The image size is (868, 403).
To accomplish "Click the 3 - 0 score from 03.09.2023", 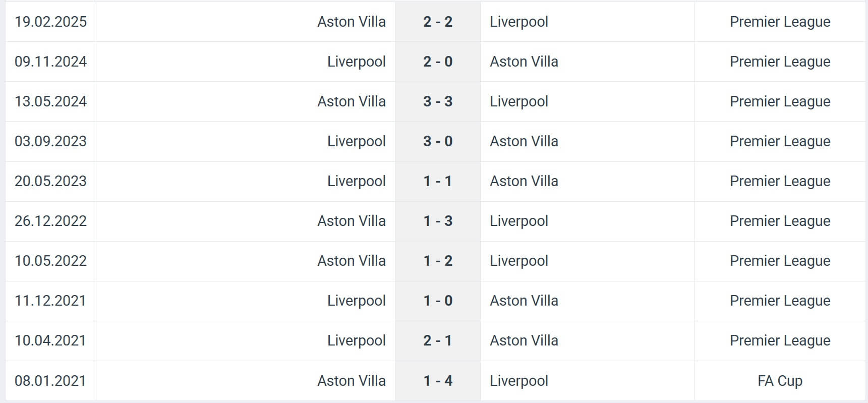I will pyautogui.click(x=437, y=141).
